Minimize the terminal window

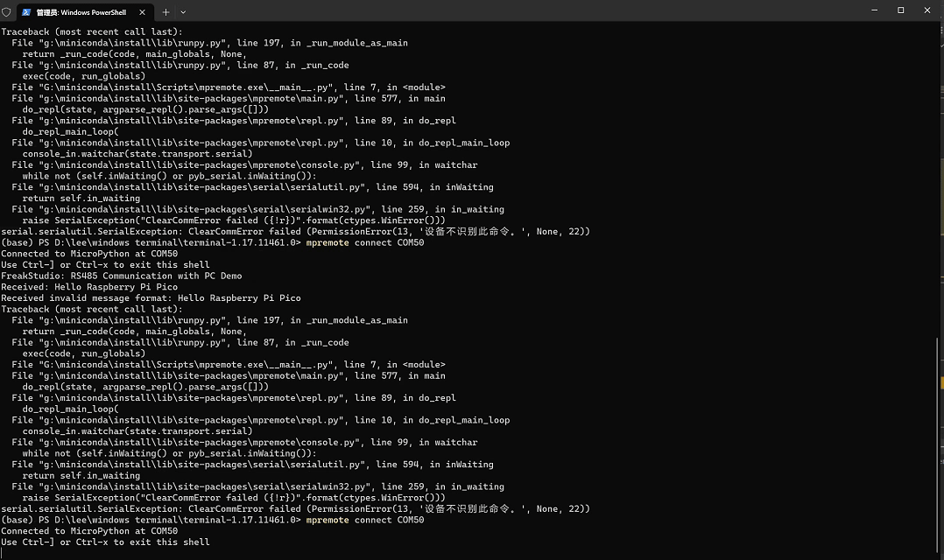pos(874,10)
